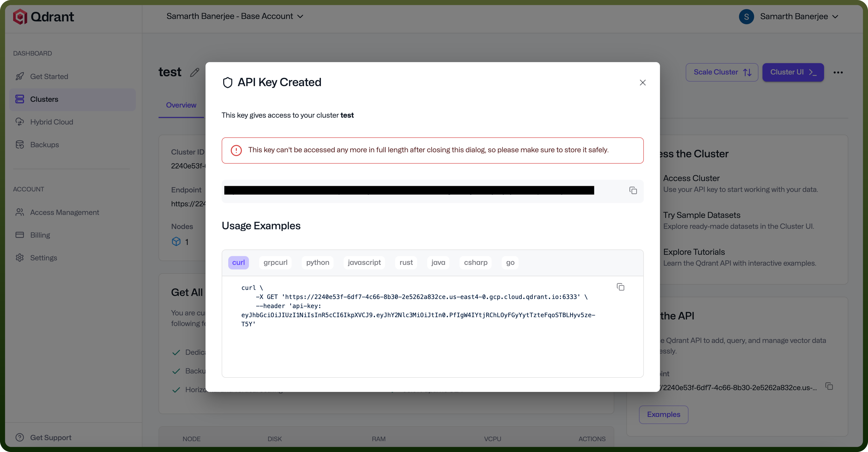Click the Billing card icon

tap(20, 235)
